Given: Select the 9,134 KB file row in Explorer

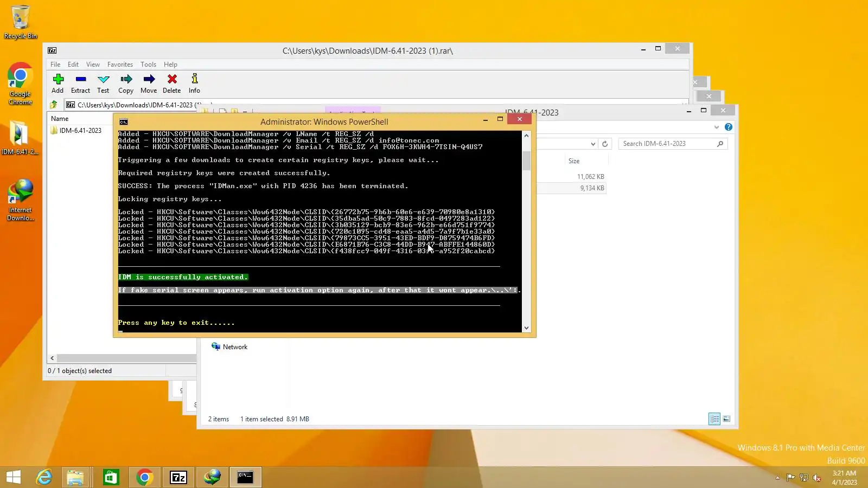Looking at the screenshot, I should pyautogui.click(x=572, y=188).
